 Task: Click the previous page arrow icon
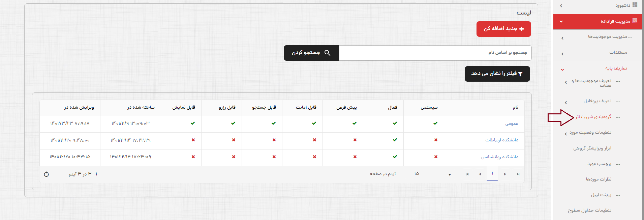tap(480, 174)
